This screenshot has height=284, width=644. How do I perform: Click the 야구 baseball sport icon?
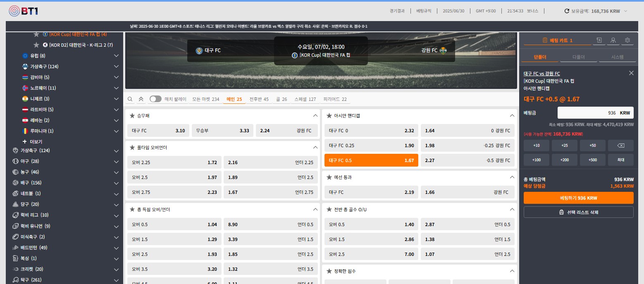15,161
